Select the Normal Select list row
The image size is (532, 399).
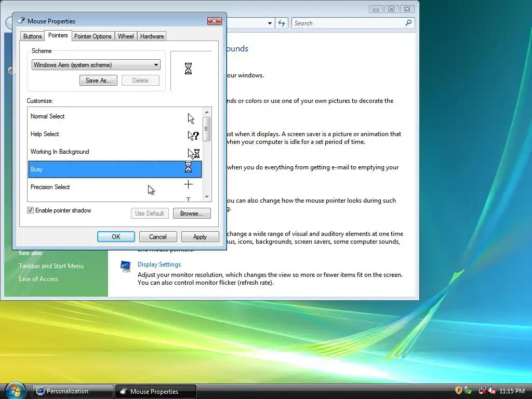[x=115, y=116]
